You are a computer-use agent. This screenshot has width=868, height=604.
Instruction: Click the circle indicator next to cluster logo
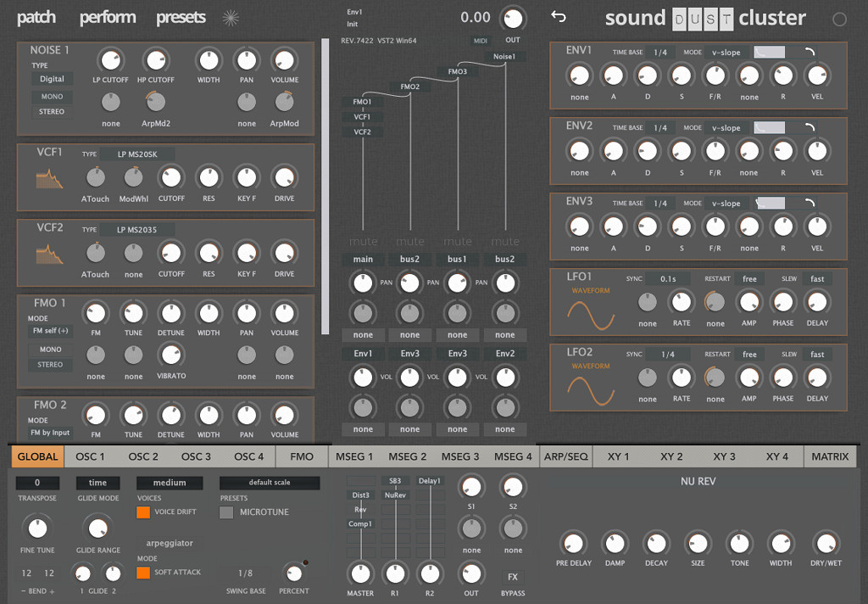click(839, 20)
